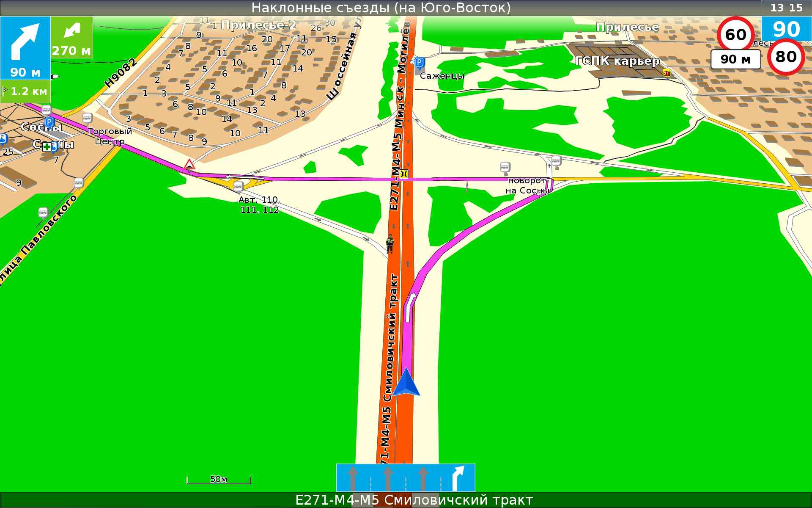Tap the 80 speed limit sign

click(785, 57)
